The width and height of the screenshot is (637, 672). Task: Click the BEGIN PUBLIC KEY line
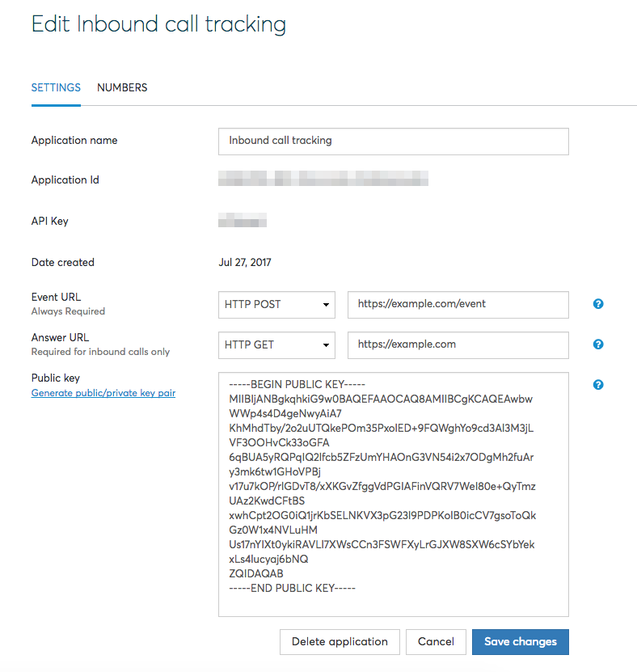click(297, 384)
